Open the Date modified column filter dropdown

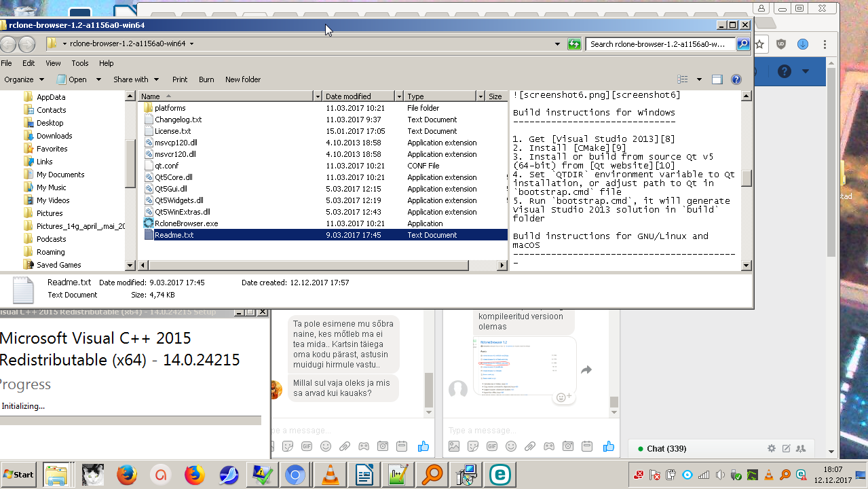pyautogui.click(x=400, y=96)
